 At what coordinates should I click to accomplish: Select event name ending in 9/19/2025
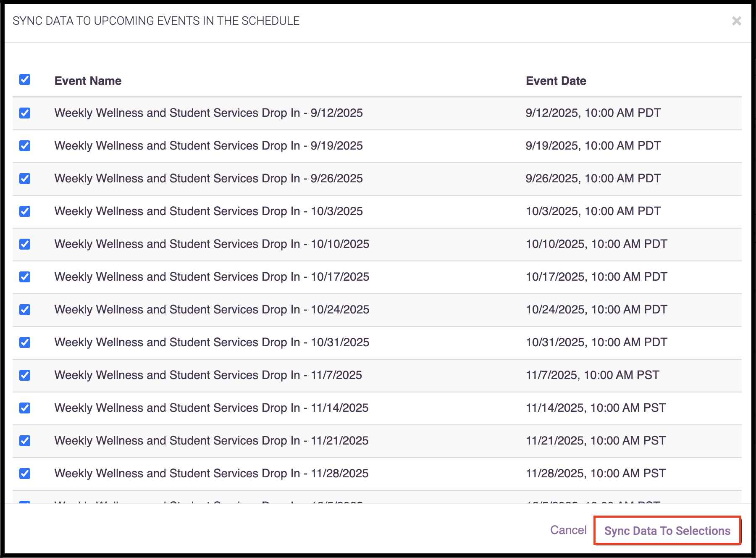(209, 146)
